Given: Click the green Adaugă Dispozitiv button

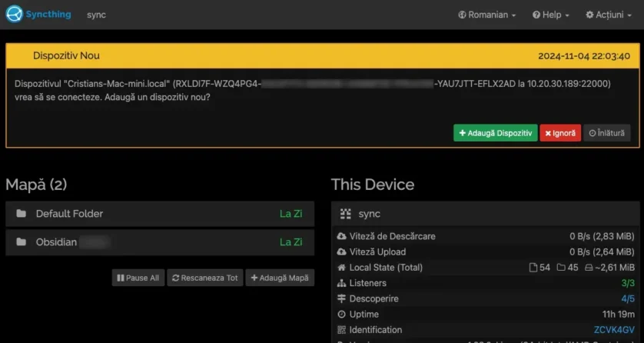Looking at the screenshot, I should point(495,133).
